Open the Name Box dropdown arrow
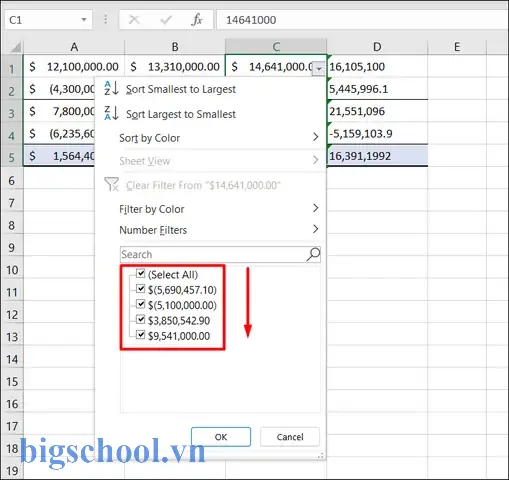The width and height of the screenshot is (509, 480). 84,20
